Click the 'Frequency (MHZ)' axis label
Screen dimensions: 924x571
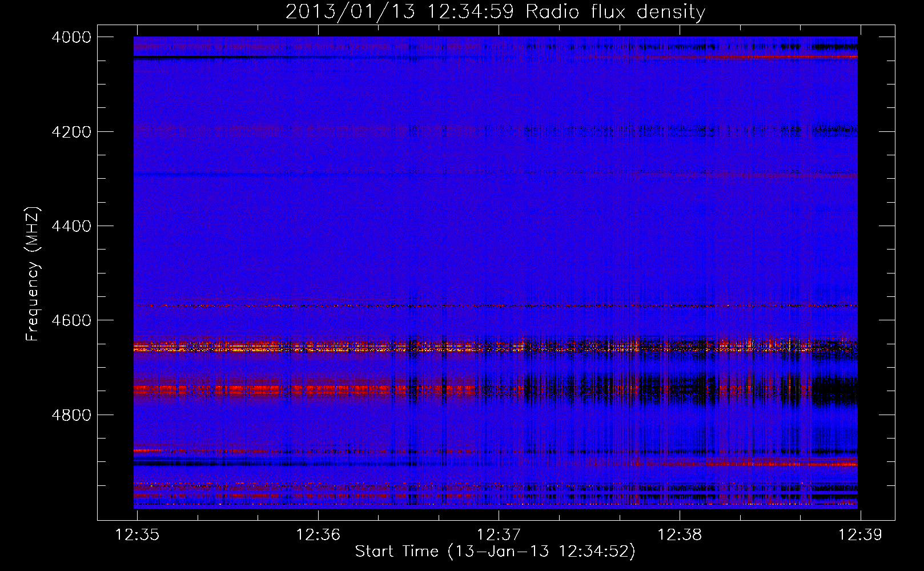pos(33,274)
